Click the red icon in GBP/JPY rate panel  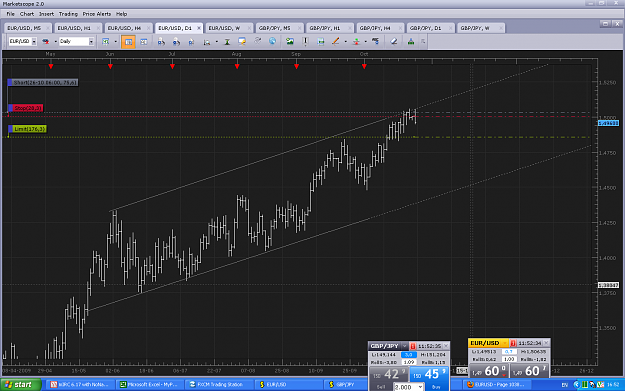point(413,346)
